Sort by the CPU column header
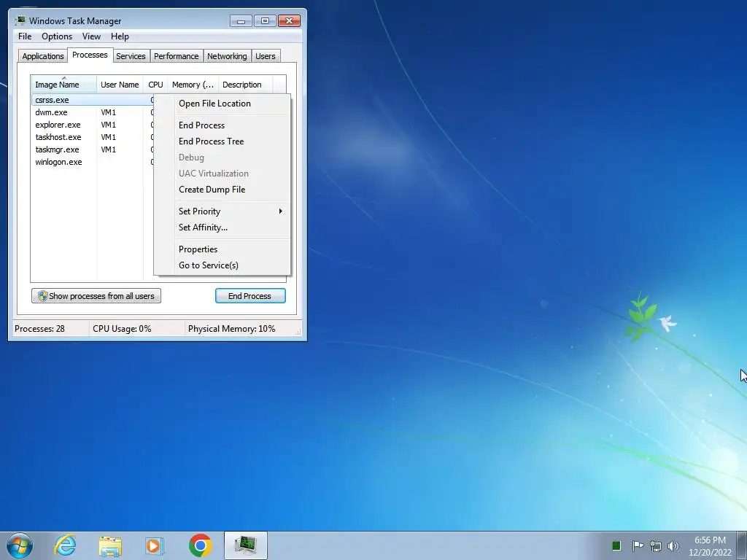The width and height of the screenshot is (747, 560). [155, 85]
